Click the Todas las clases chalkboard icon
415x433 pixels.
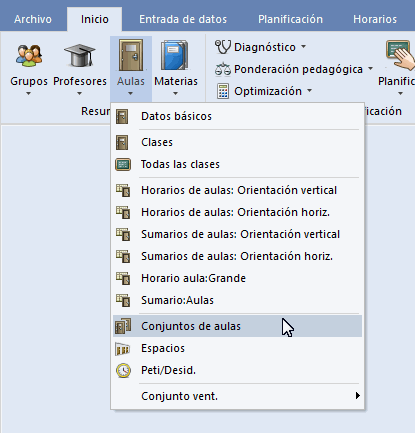[123, 164]
